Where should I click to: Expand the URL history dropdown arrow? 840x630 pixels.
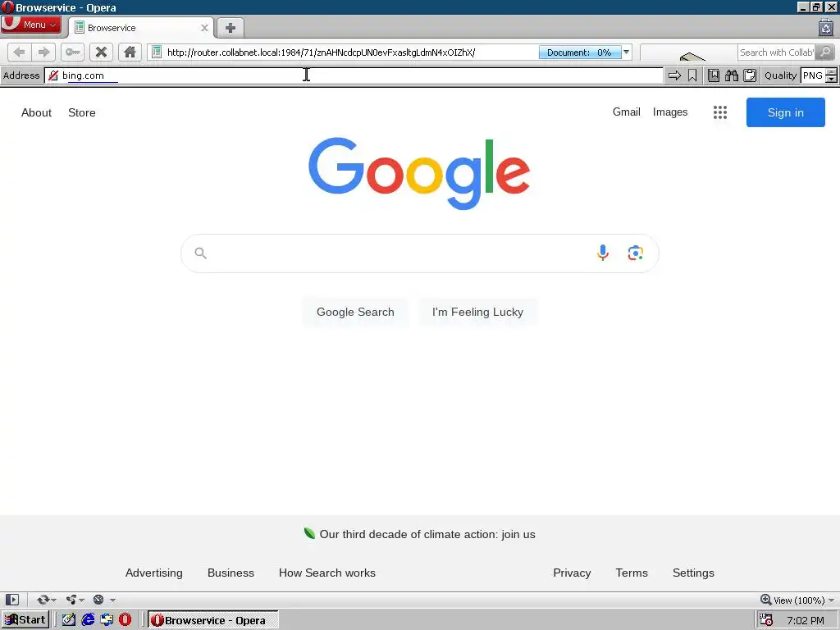tap(626, 52)
